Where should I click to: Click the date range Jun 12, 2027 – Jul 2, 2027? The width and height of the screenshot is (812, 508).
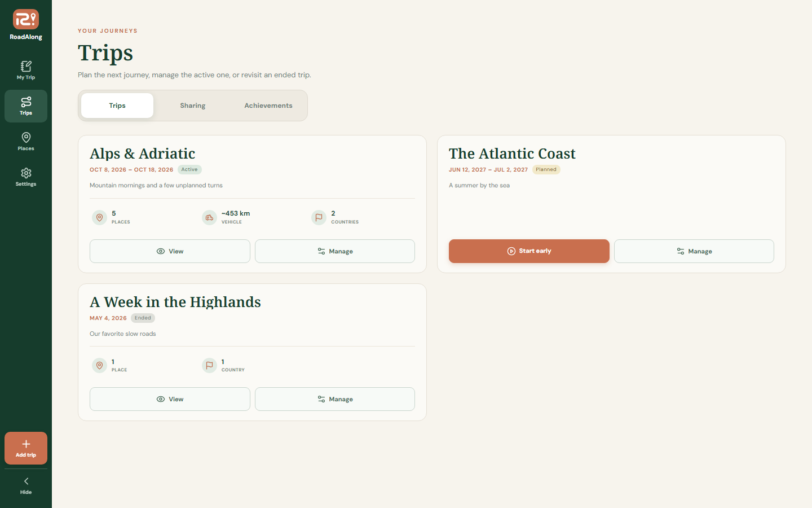coord(488,169)
